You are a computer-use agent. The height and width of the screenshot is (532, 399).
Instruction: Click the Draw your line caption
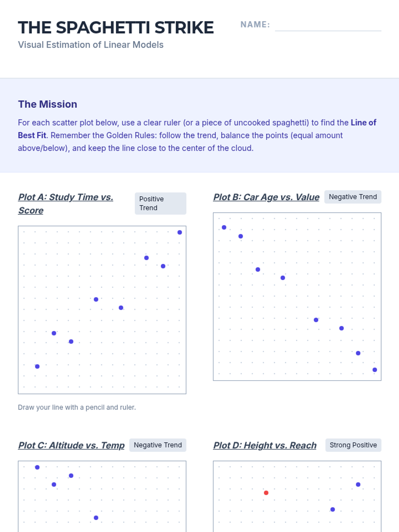tap(77, 407)
